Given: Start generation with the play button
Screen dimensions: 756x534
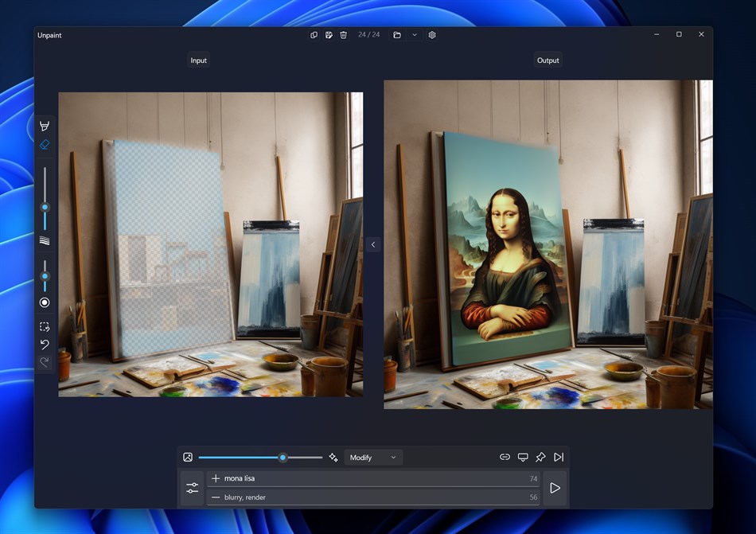Looking at the screenshot, I should click(x=555, y=488).
